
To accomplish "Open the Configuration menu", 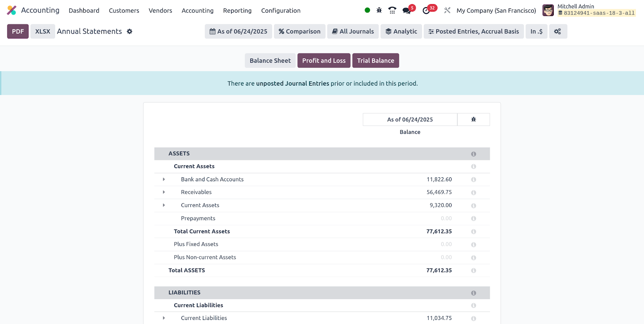I will click(281, 10).
